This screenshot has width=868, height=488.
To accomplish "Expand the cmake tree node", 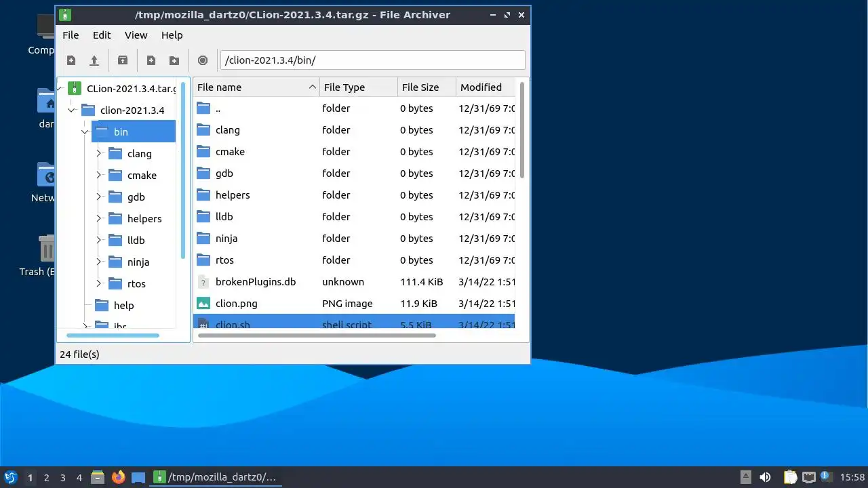I will [98, 175].
